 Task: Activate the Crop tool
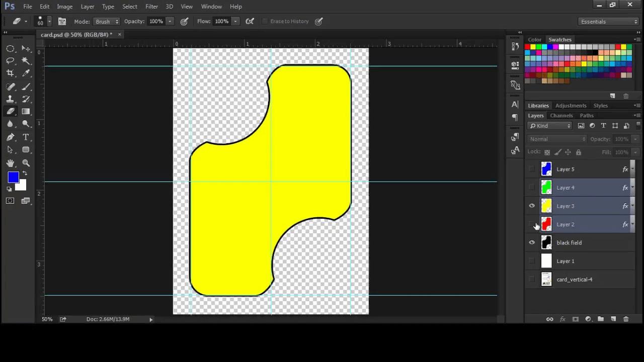click(x=10, y=73)
